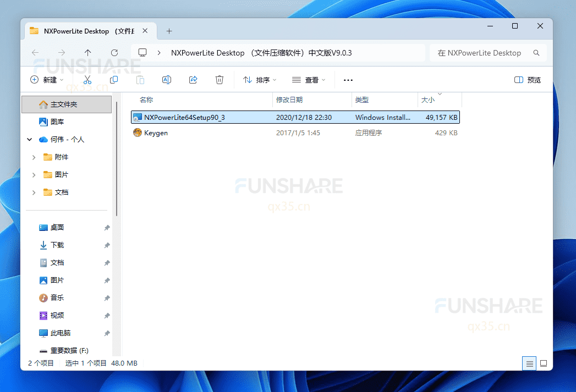Click the pin icon beside sidebar 图片
Image resolution: width=576 pixels, height=392 pixels.
point(107,280)
